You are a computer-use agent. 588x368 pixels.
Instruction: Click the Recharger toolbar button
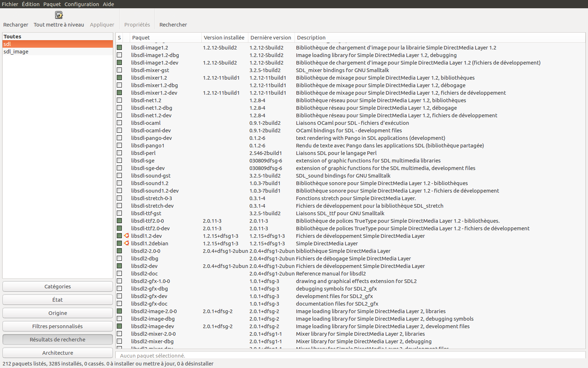tap(16, 20)
